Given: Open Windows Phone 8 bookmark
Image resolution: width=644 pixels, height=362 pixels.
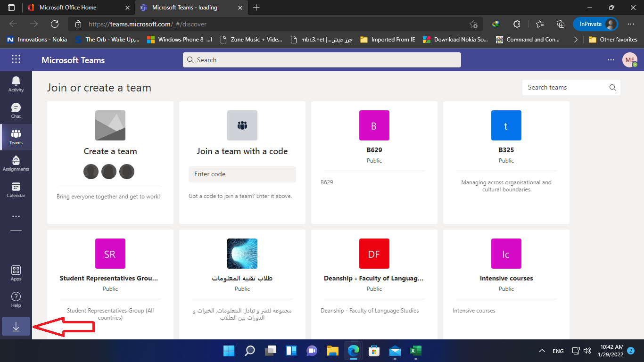Looking at the screenshot, I should coord(180,40).
